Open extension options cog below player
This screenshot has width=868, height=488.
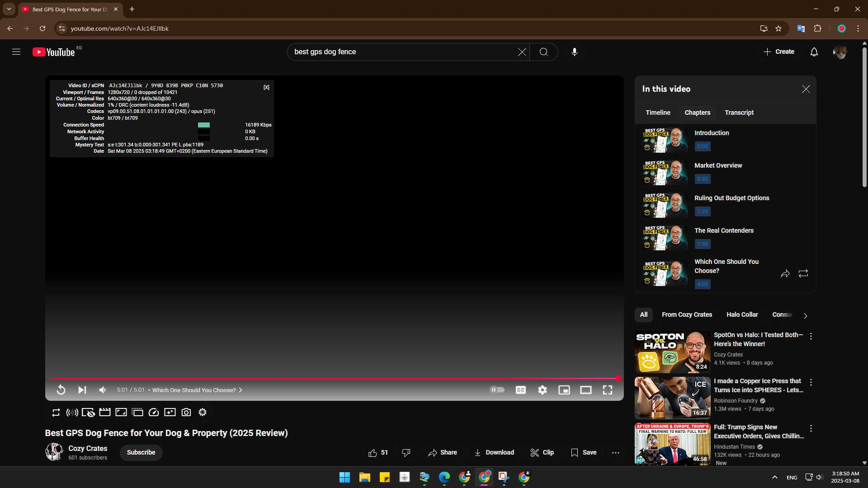pos(203,413)
